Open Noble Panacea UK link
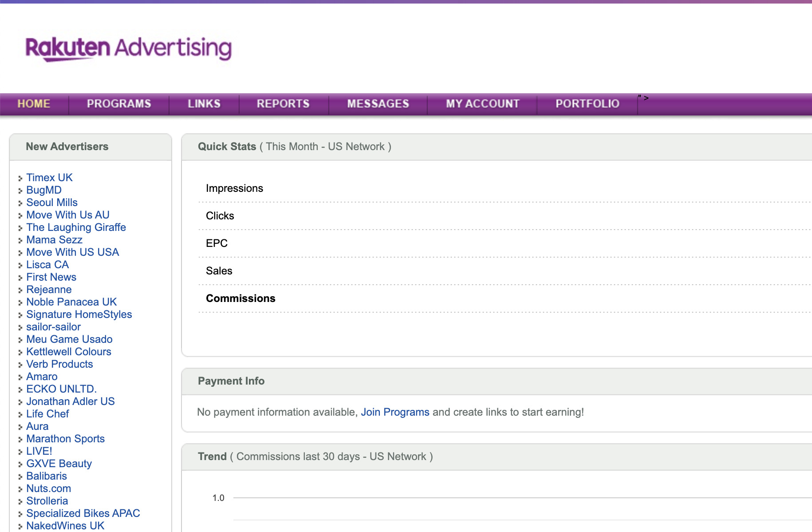 coord(71,302)
